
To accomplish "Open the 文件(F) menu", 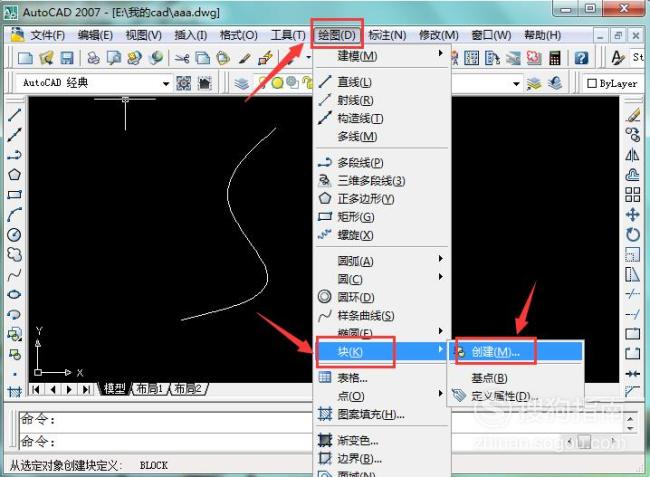I will tap(47, 35).
